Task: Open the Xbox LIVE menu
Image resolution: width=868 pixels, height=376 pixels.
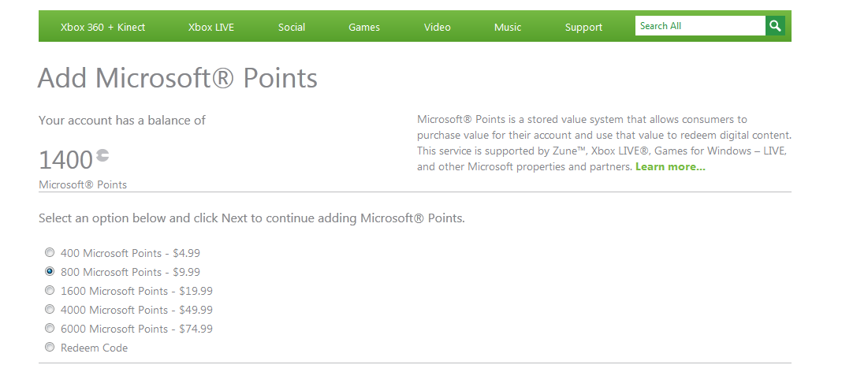Action: pos(211,27)
